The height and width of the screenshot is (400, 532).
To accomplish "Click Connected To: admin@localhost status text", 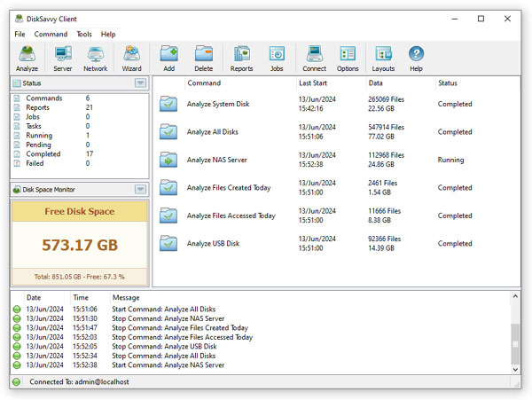I will coord(79,381).
